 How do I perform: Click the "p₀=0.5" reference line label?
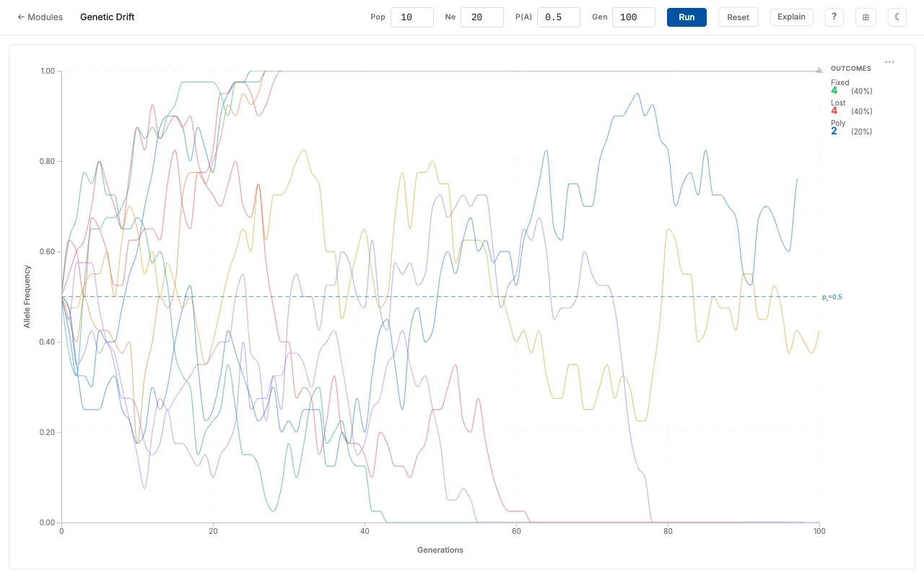click(x=832, y=297)
